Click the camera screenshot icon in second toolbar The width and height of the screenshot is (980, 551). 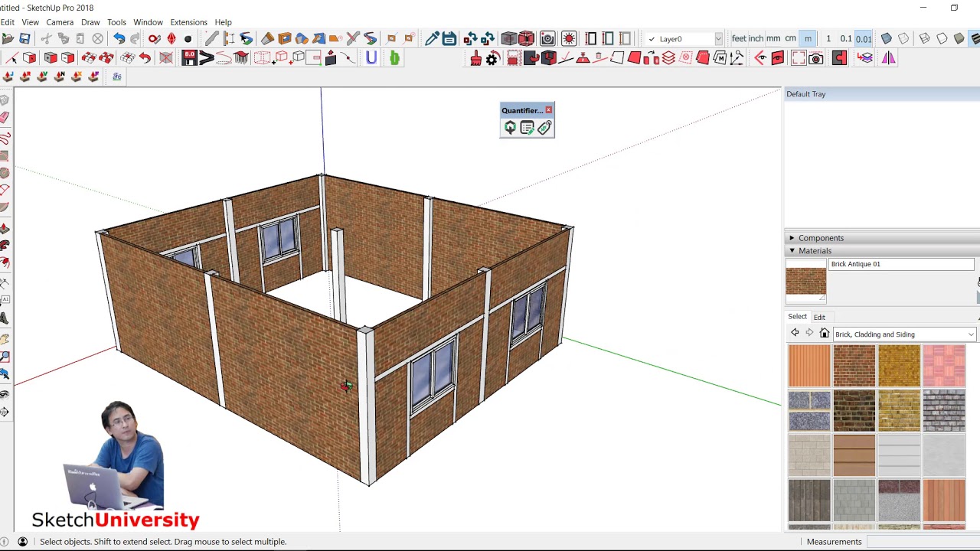[816, 58]
